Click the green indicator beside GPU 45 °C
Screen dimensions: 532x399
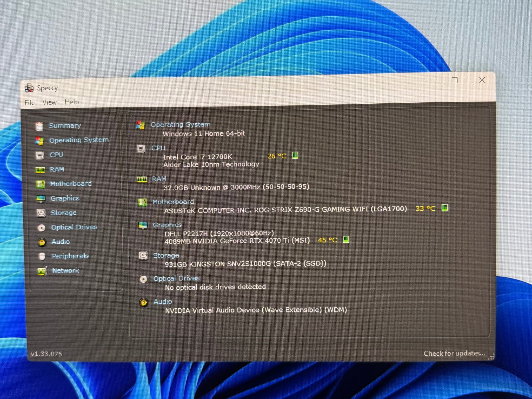pyautogui.click(x=346, y=239)
